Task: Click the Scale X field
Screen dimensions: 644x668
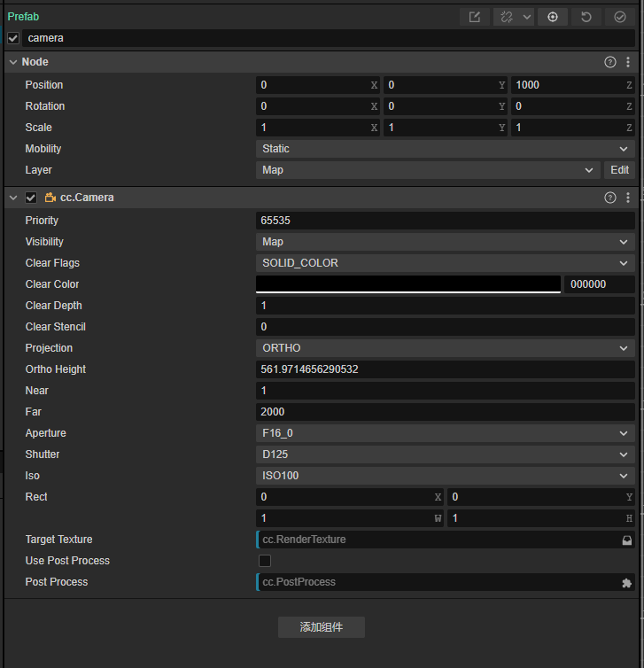Action: pyautogui.click(x=318, y=128)
